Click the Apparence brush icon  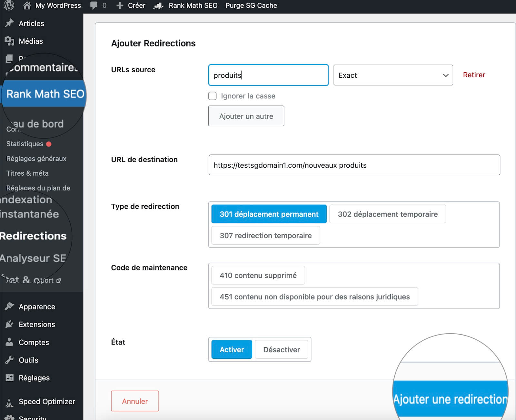tap(9, 306)
